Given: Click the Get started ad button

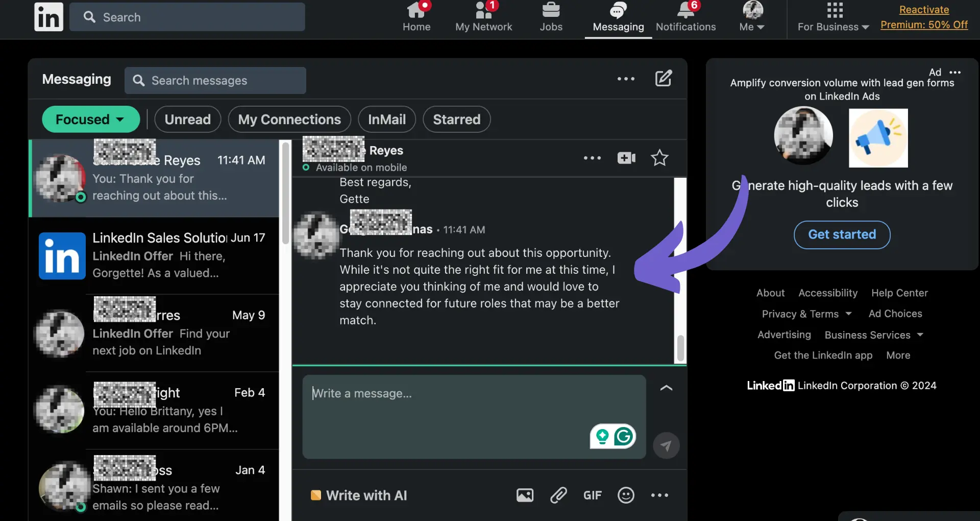Looking at the screenshot, I should click(842, 235).
